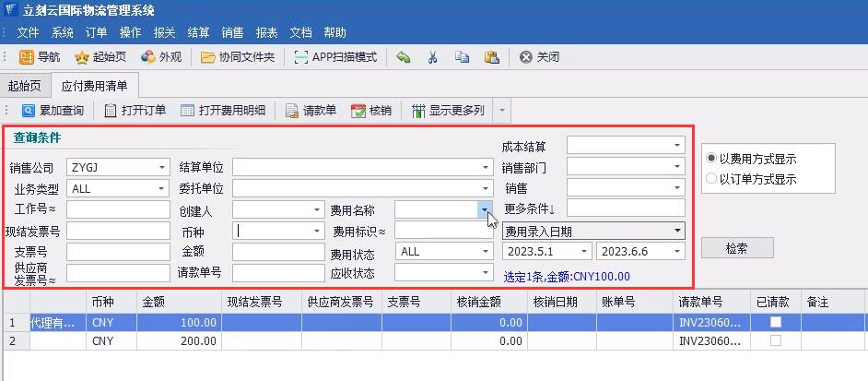
Task: Toggle 已请款 checkbox in row 1
Action: (776, 322)
